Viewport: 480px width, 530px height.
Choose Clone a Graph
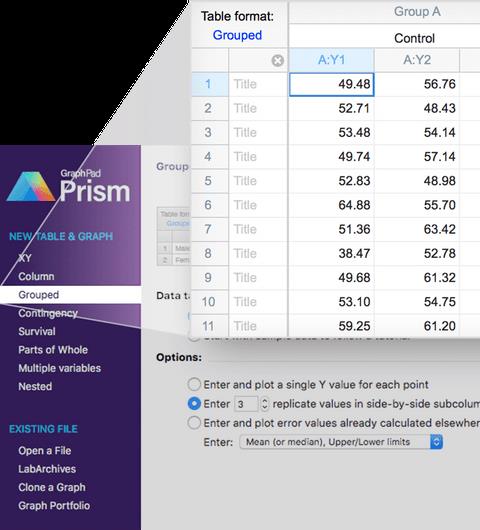[52, 487]
